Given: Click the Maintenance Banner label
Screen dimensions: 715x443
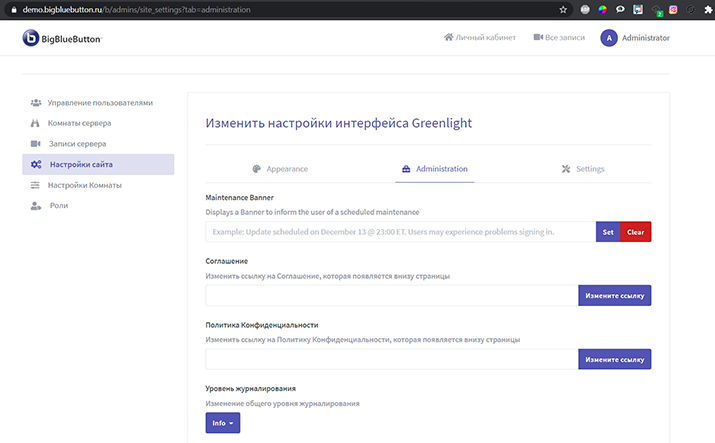Looking at the screenshot, I should coord(239,197).
